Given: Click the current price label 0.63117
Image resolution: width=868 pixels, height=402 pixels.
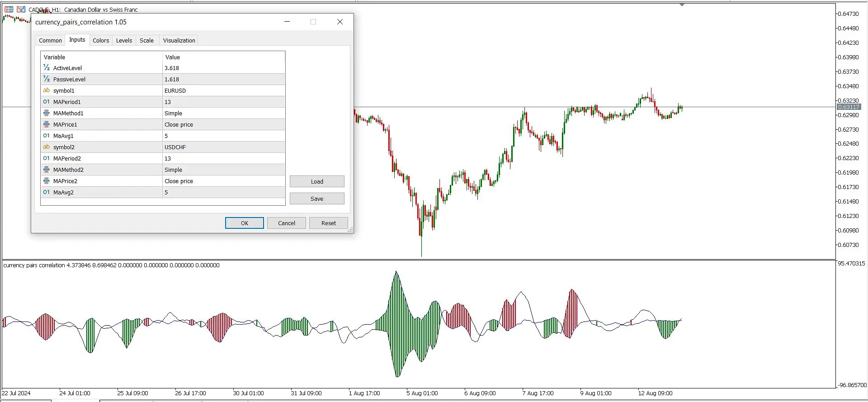Looking at the screenshot, I should [849, 107].
